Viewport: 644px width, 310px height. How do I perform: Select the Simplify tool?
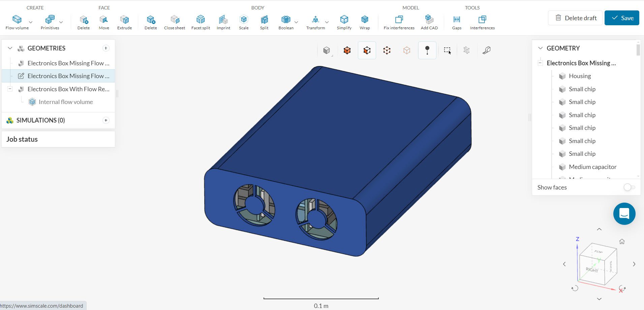pyautogui.click(x=344, y=20)
